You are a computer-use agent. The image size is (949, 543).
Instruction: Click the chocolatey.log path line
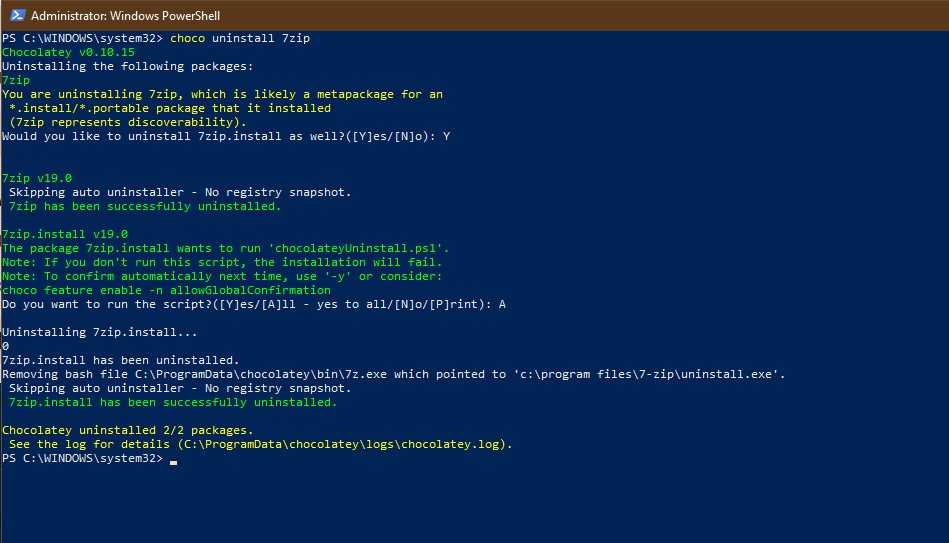click(x=260, y=444)
